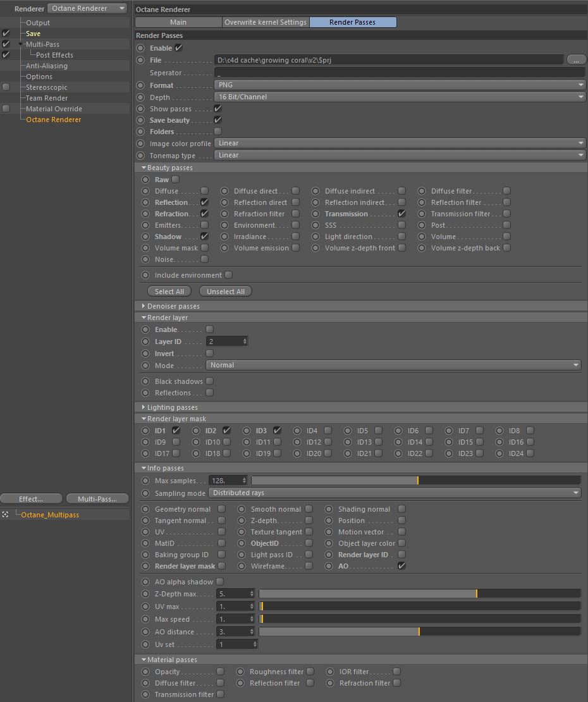Click the Select All button
Viewport: 588px width, 702px height.
click(169, 292)
